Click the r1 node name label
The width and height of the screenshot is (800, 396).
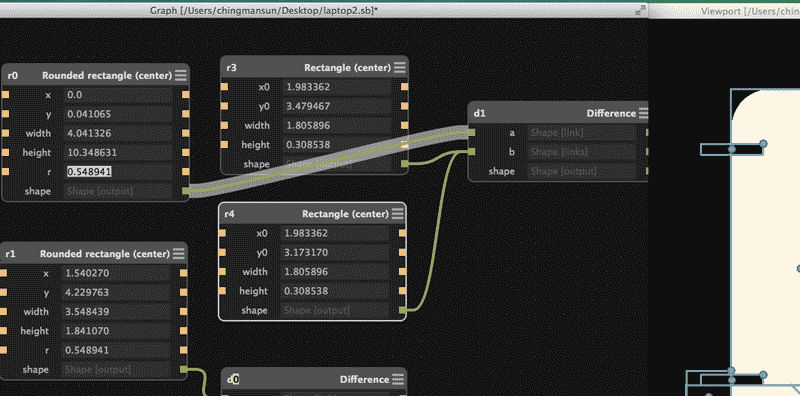click(x=11, y=254)
